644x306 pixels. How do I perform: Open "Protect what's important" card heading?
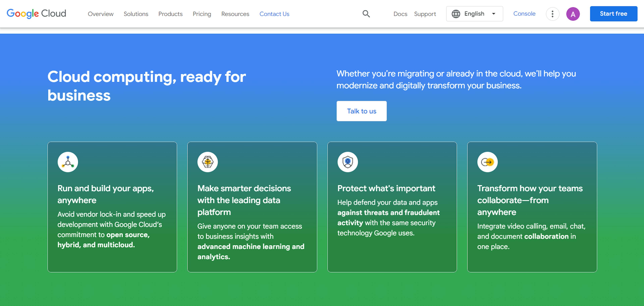click(x=386, y=188)
